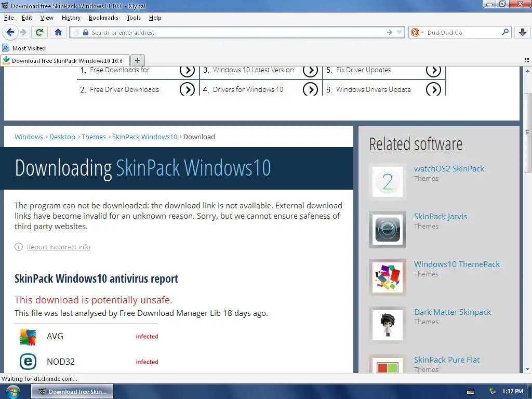Screen dimensions: 532x399
Task: Open the Help menu
Action: (155, 18)
